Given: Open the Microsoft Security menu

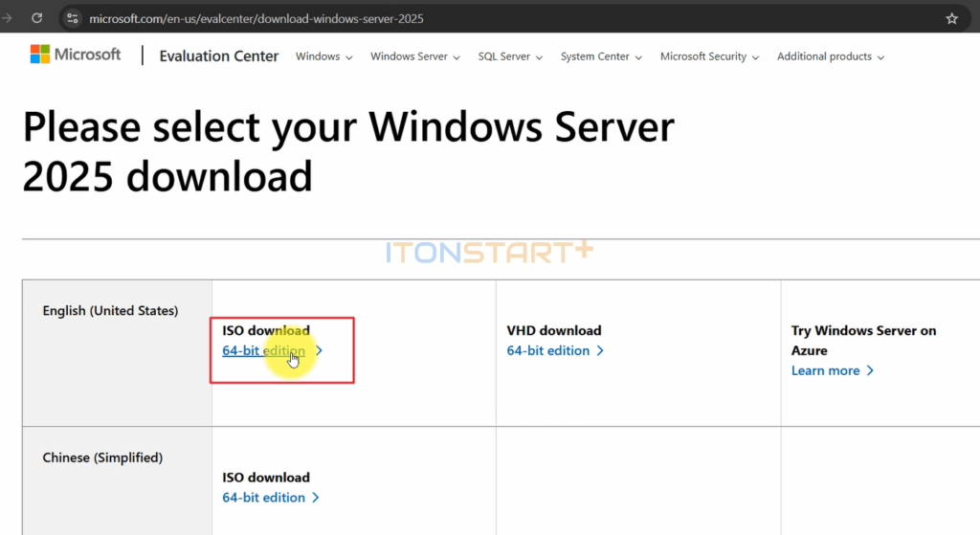Looking at the screenshot, I should [x=709, y=56].
